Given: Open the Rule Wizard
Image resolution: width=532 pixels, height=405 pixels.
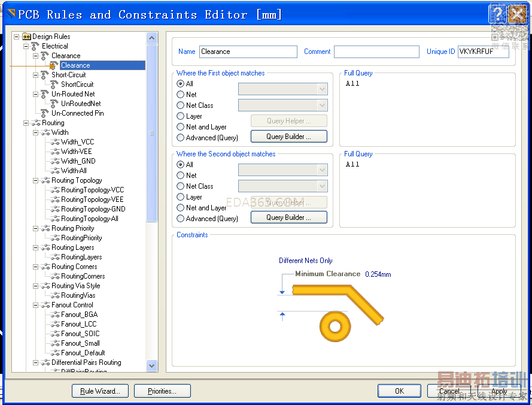Looking at the screenshot, I should click(100, 391).
